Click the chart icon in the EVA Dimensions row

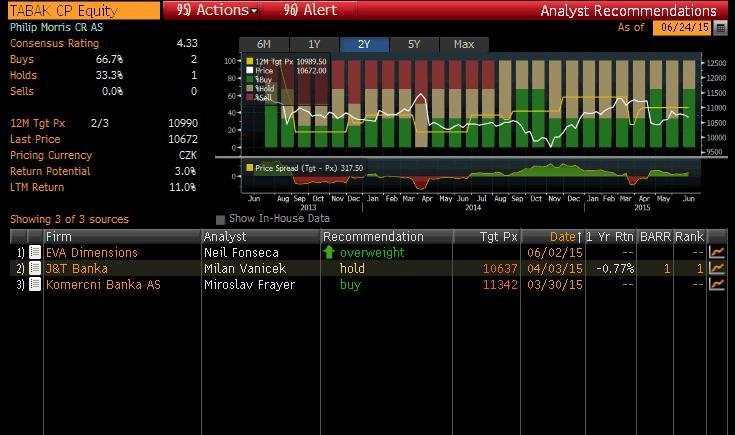717,252
